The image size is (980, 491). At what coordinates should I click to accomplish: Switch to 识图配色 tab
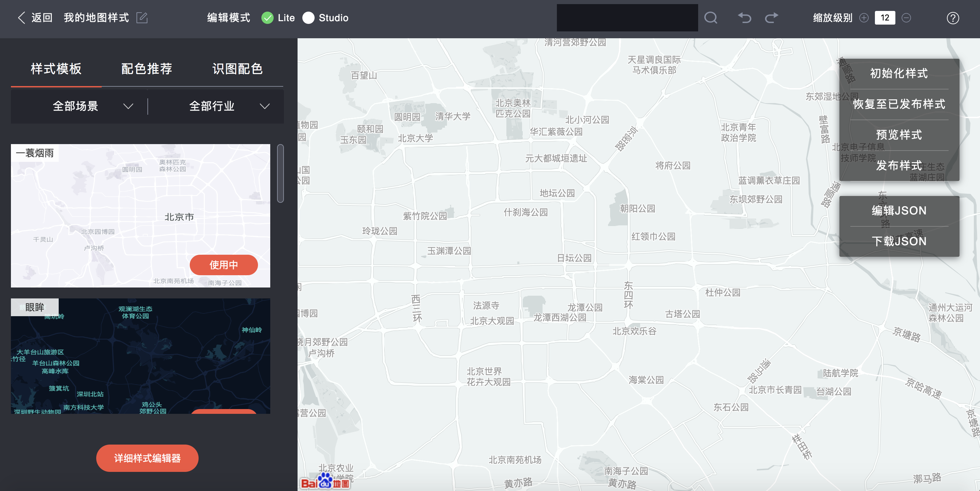237,69
